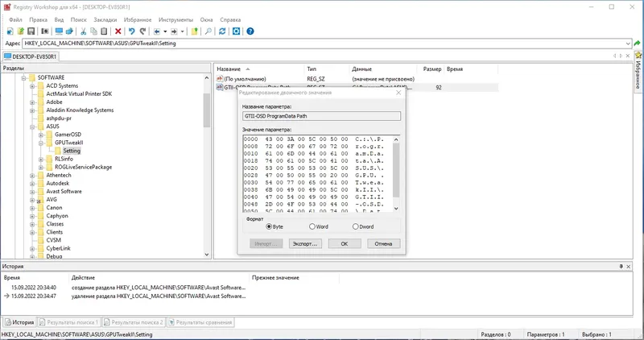Viewport: 644px width, 340px height.
Task: Select the Word format radio button
Action: click(x=312, y=226)
